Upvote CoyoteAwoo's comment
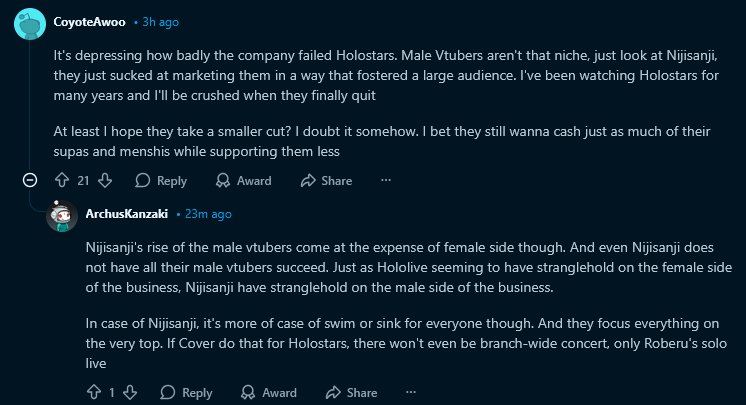This screenshot has width=746, height=405. pos(62,180)
